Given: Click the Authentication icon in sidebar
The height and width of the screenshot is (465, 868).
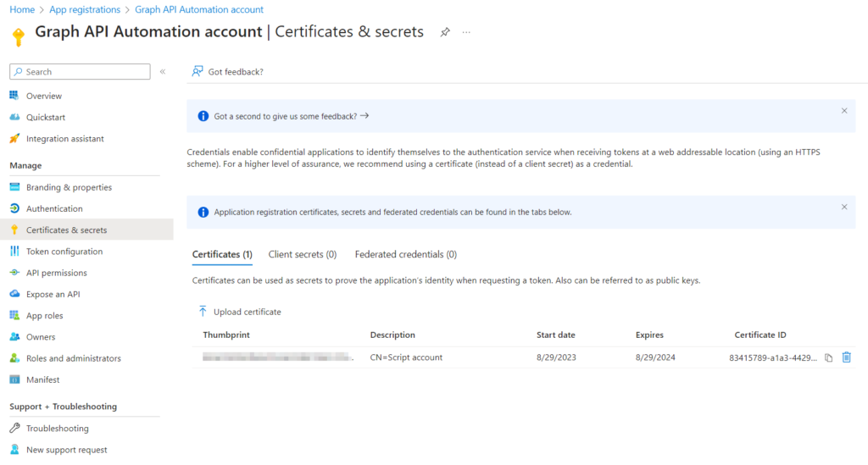Looking at the screenshot, I should (14, 208).
